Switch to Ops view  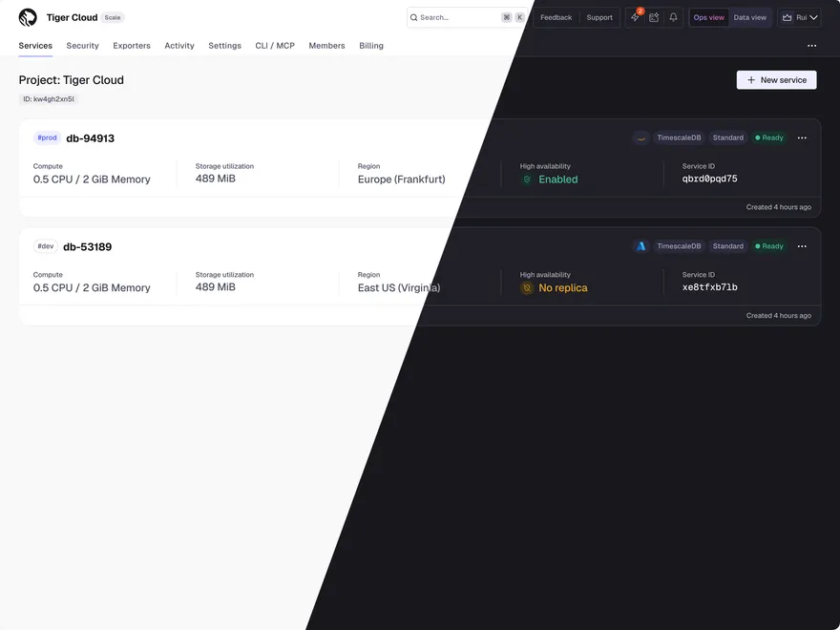[708, 18]
